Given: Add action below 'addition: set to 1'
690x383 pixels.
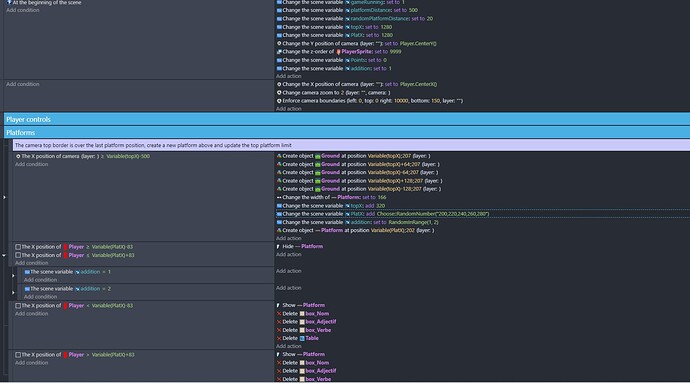Looking at the screenshot, I should pos(289,76).
